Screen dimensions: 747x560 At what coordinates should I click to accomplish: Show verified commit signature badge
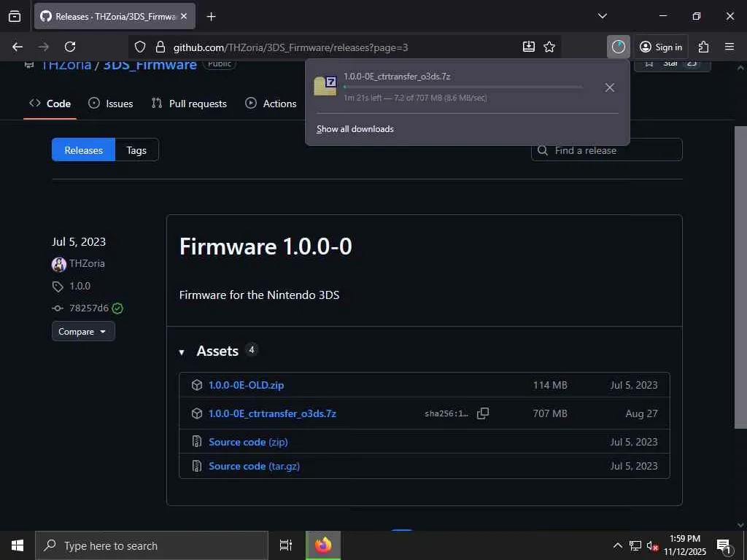(117, 308)
